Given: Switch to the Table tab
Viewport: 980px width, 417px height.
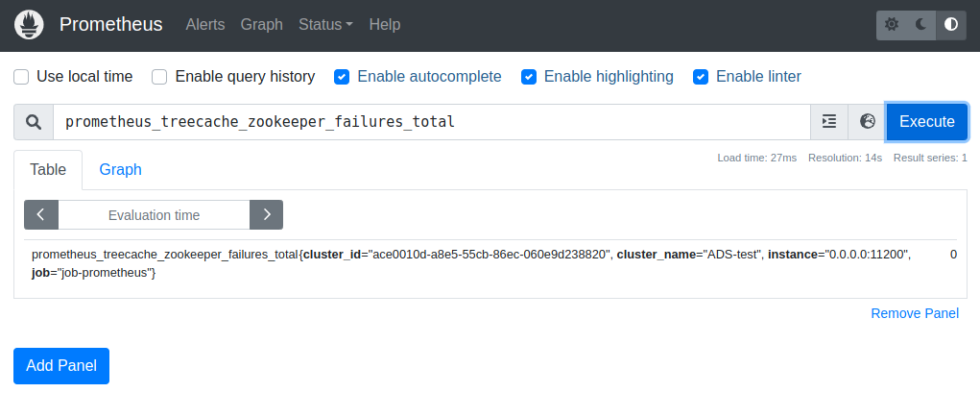Looking at the screenshot, I should tap(48, 170).
